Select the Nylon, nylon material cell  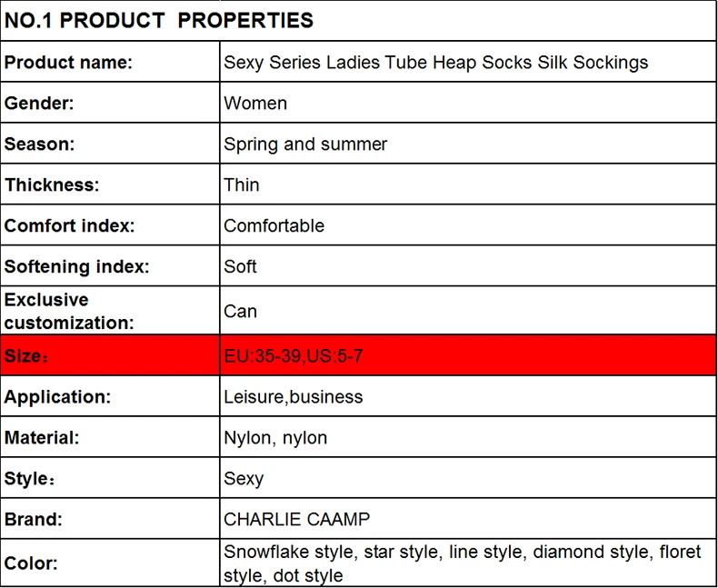point(468,437)
